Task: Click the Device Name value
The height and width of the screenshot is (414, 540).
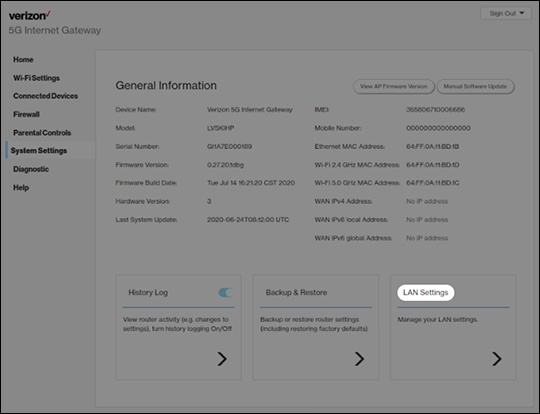Action: pos(250,110)
